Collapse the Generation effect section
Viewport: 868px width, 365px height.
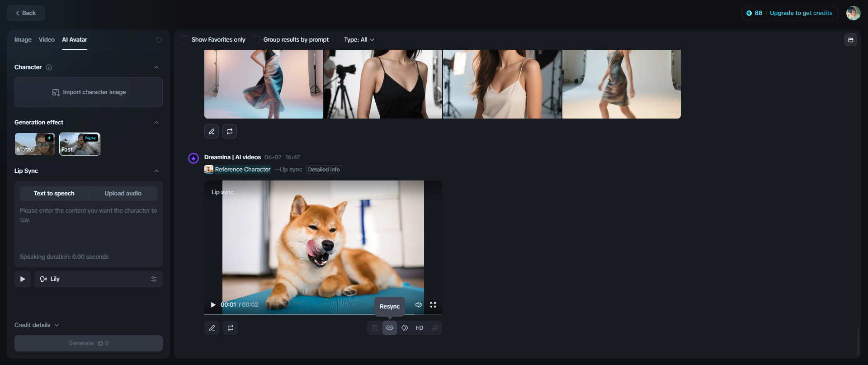[156, 123]
